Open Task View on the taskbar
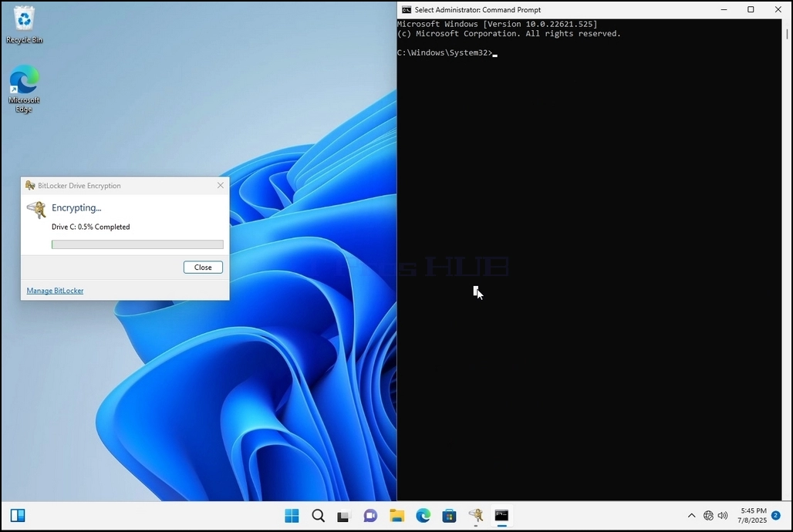Viewport: 793px width, 532px height. point(344,515)
